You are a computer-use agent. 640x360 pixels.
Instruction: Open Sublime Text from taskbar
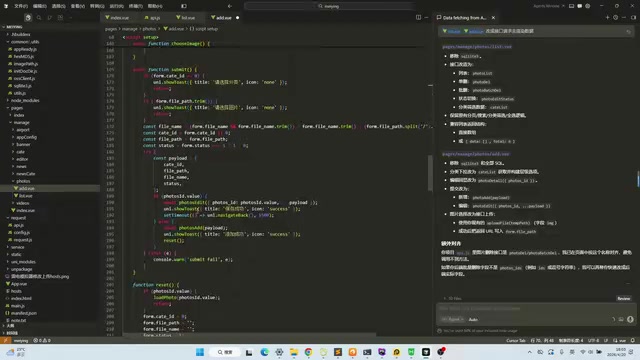coord(338,352)
